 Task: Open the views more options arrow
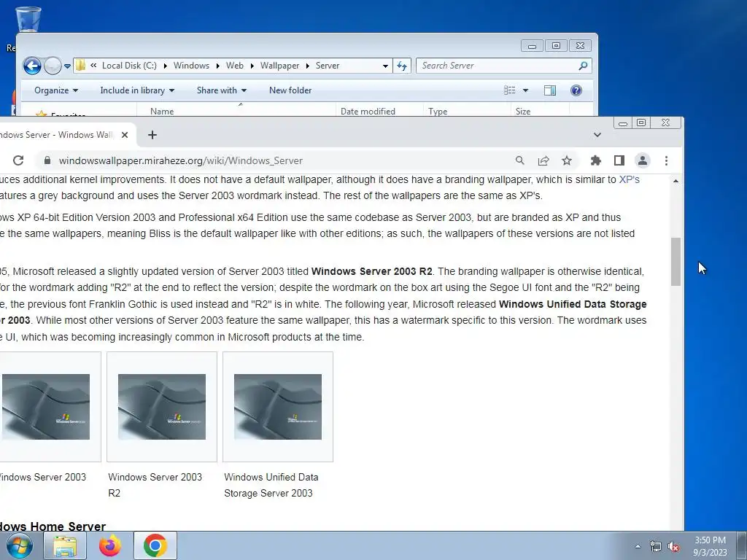(x=525, y=90)
